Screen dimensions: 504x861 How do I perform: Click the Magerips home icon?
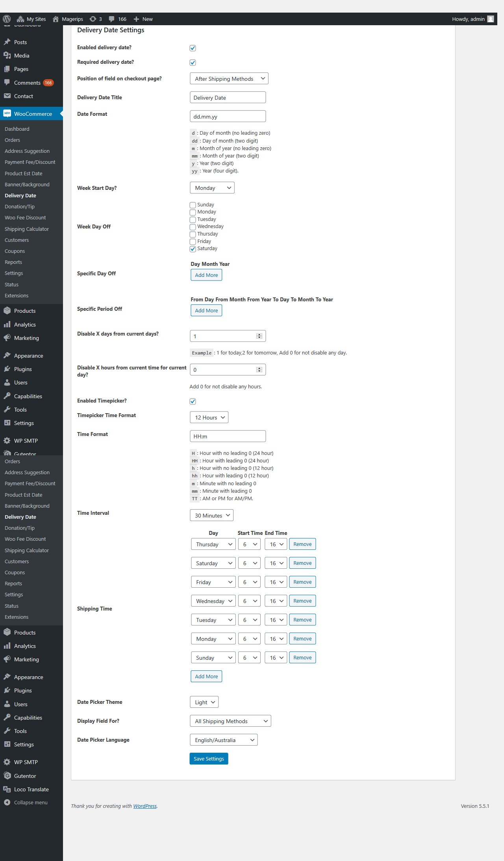pyautogui.click(x=56, y=19)
